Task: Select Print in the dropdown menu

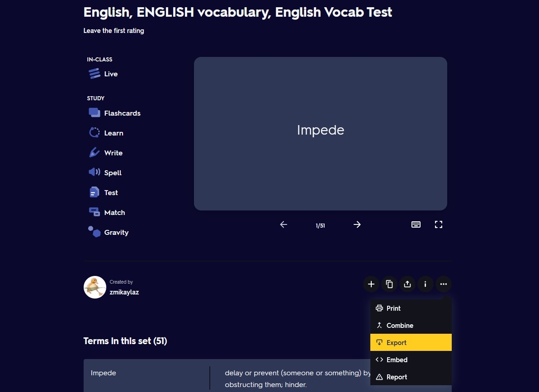Action: pos(393,308)
